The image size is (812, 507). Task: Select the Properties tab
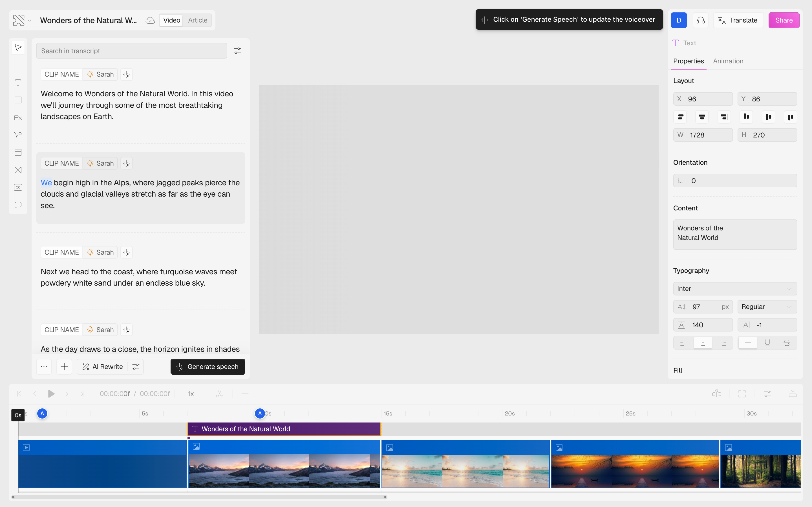click(688, 61)
